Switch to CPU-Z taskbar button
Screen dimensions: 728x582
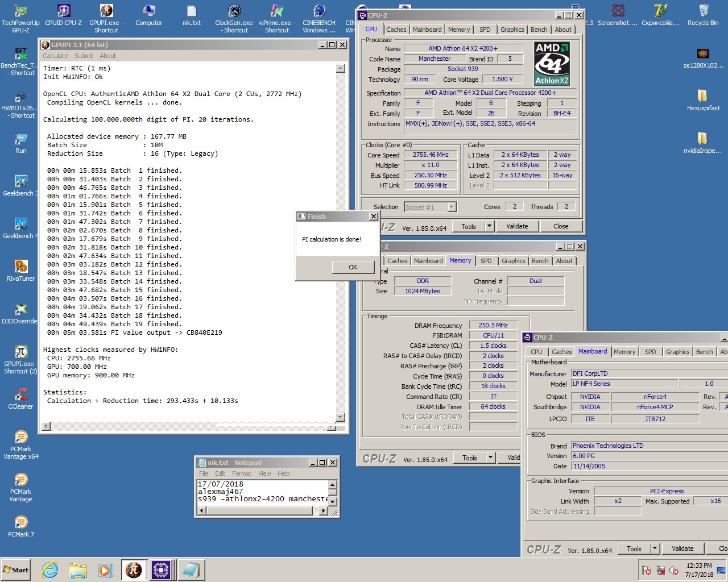point(162,570)
